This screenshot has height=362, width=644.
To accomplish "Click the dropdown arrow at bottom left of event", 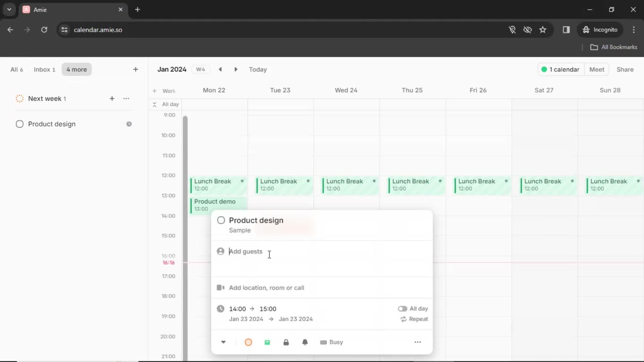I will 223,342.
